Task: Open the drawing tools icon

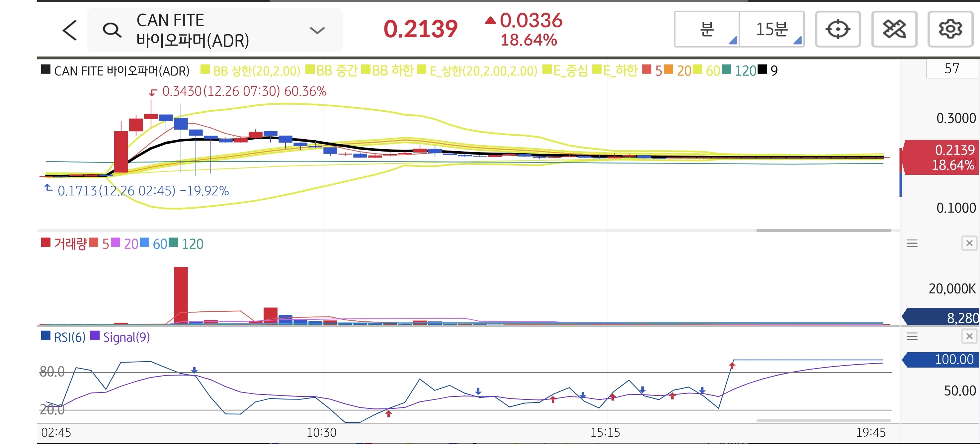Action: pyautogui.click(x=894, y=29)
